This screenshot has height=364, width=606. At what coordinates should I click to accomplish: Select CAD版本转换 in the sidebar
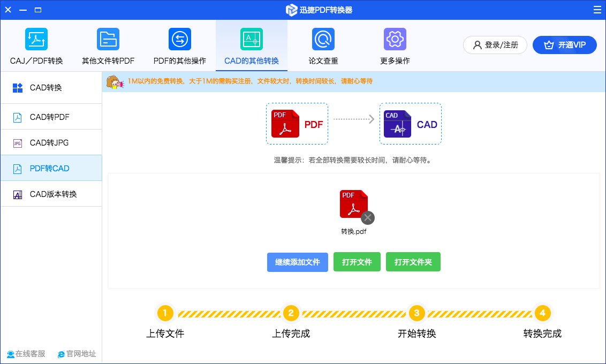coord(51,194)
